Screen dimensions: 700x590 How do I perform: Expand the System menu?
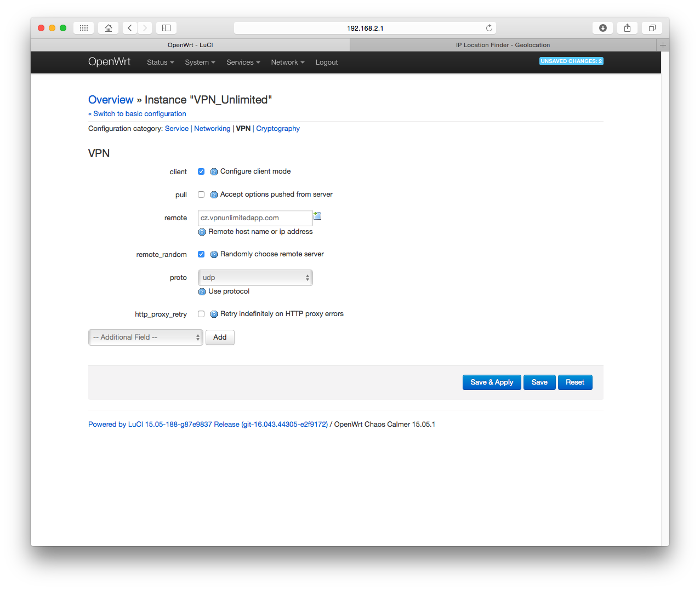click(200, 62)
